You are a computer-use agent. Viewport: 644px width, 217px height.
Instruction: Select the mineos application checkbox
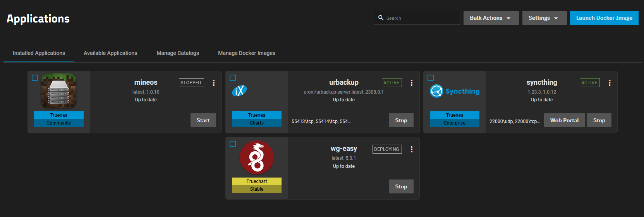tap(35, 78)
